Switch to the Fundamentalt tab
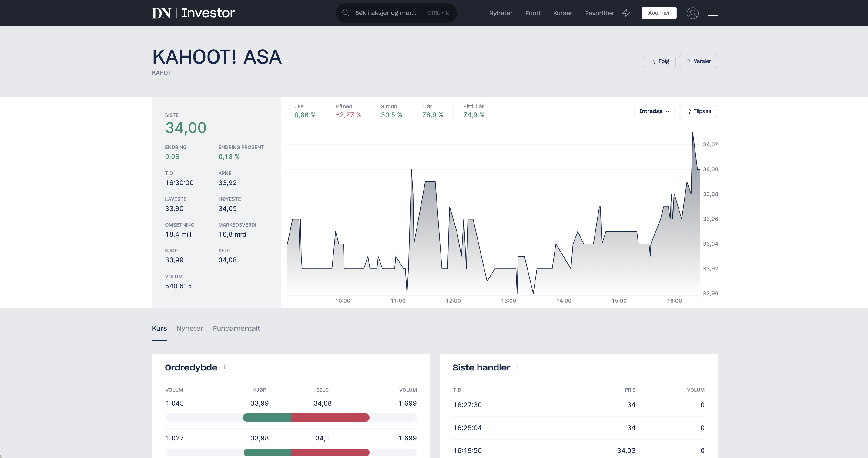Image resolution: width=868 pixels, height=458 pixels. coord(236,328)
